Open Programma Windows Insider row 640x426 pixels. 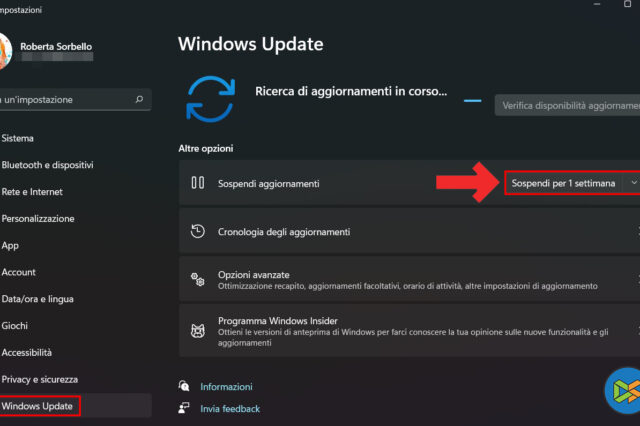[x=409, y=331]
